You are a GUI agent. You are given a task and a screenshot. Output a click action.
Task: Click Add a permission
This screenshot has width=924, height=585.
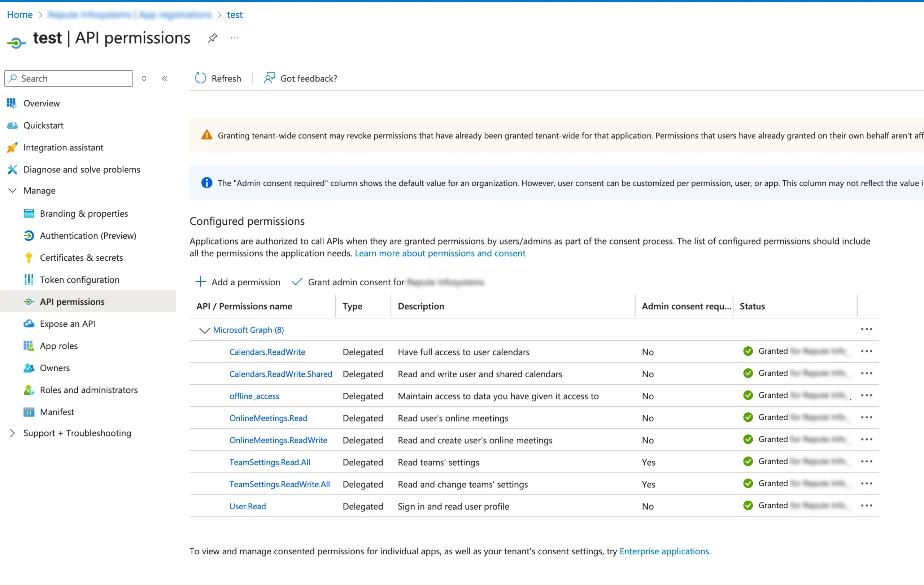point(238,282)
